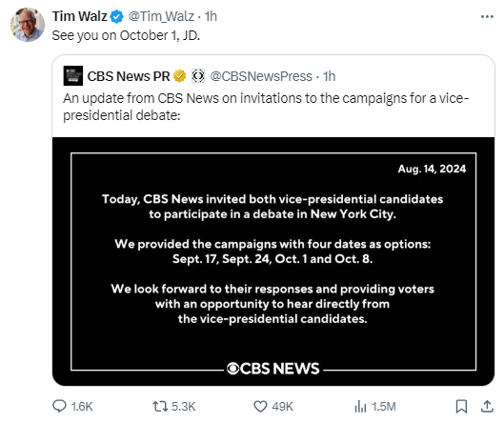Open the three-dot more options menu
The height and width of the screenshot is (423, 504).
coord(487,16)
